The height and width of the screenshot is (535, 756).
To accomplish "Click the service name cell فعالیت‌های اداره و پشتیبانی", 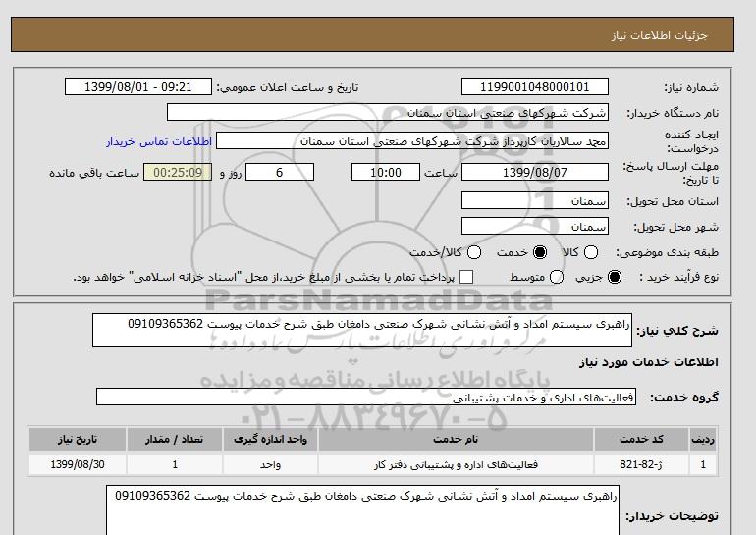I will click(456, 464).
